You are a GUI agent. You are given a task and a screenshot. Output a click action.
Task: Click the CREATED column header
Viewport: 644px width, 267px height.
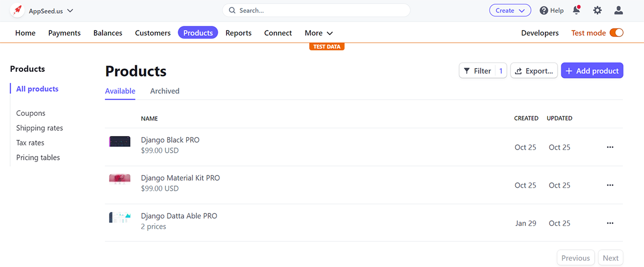coord(526,118)
